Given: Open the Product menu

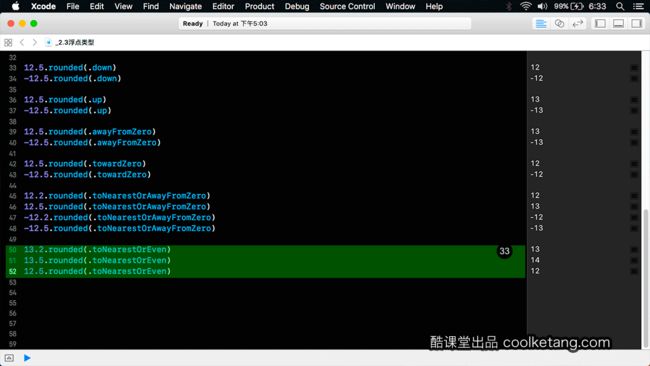Looking at the screenshot, I should (259, 6).
